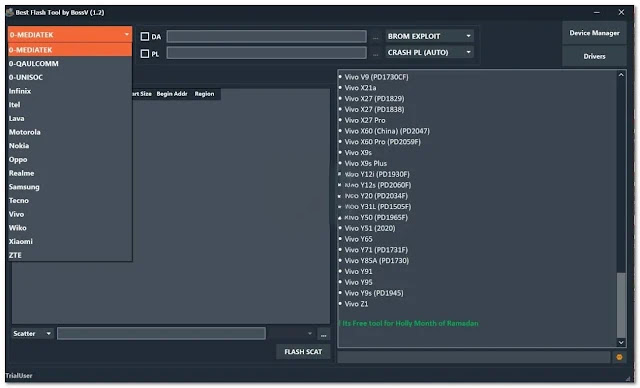640x388 pixels.
Task: Enable the PL checkbox
Action: [144, 53]
